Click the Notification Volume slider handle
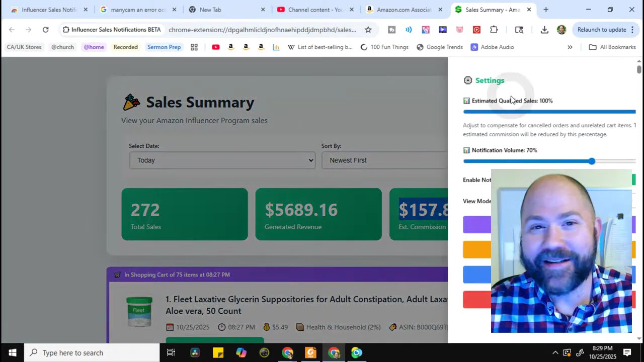644x362 pixels. pyautogui.click(x=592, y=161)
